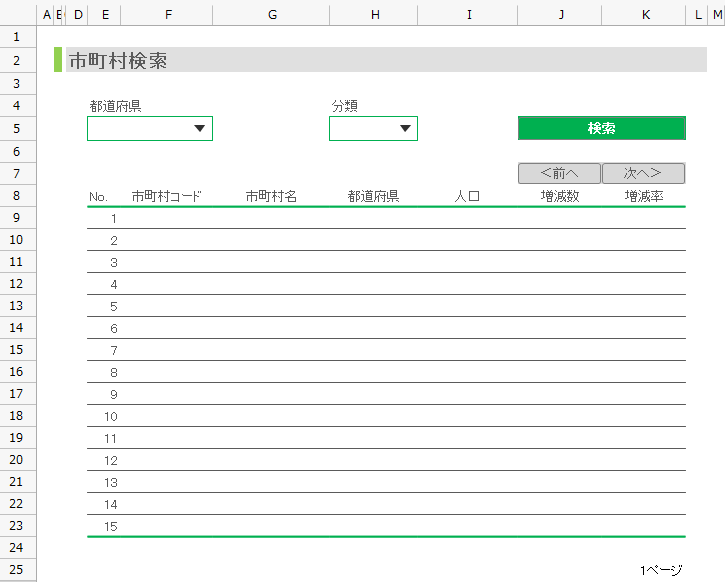Click the 次へ> next page button
This screenshot has width=725, height=582.
coord(643,173)
